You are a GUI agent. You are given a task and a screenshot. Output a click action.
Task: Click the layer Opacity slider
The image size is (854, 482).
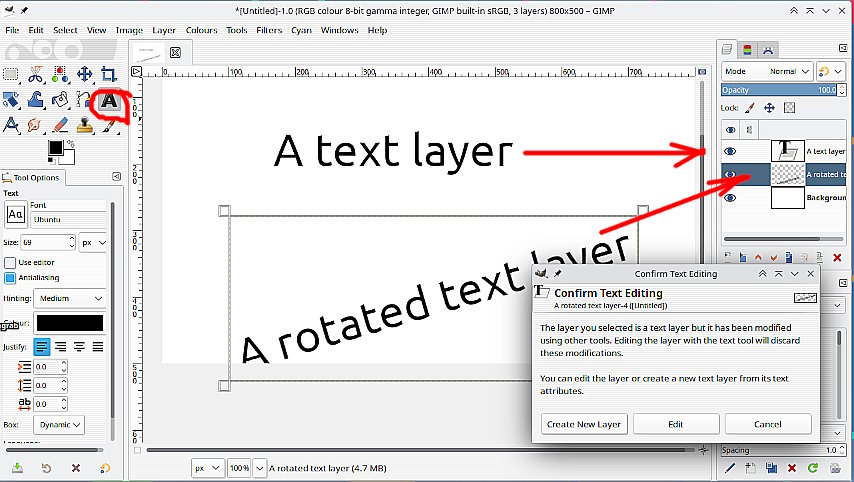click(x=780, y=90)
